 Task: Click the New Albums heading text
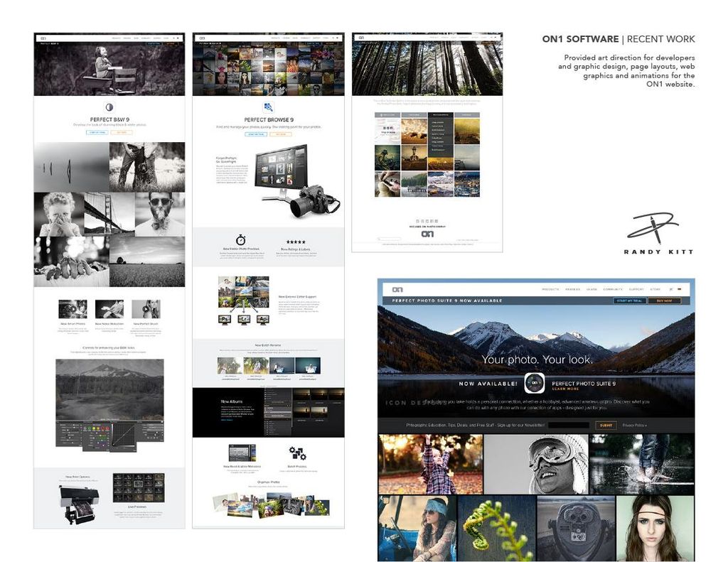[x=231, y=401]
